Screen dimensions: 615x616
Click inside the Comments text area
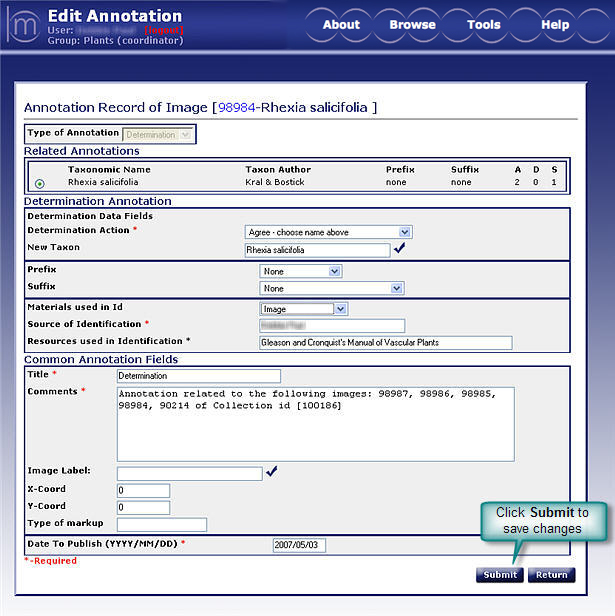click(315, 422)
